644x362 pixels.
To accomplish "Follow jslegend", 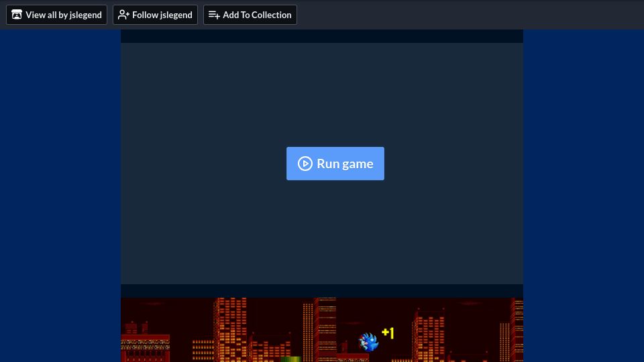I will [155, 15].
